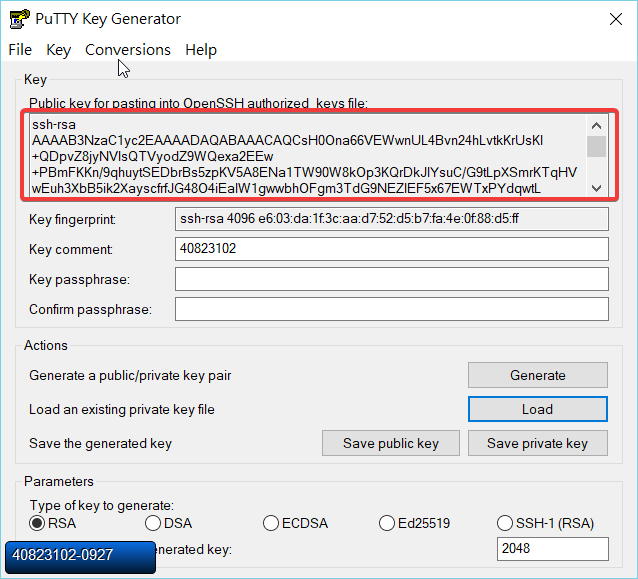Click the key bits field showing 2048

coord(553,548)
